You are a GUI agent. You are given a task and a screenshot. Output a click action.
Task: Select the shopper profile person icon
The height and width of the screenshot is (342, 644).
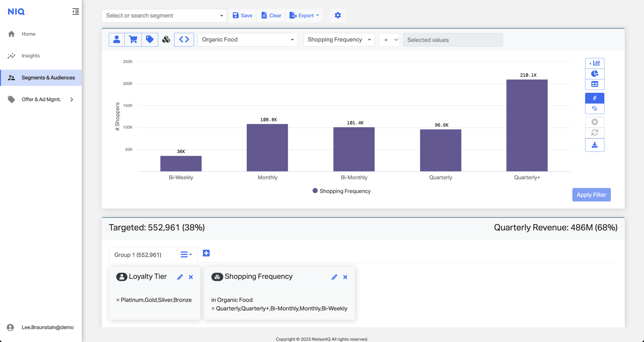coord(117,40)
